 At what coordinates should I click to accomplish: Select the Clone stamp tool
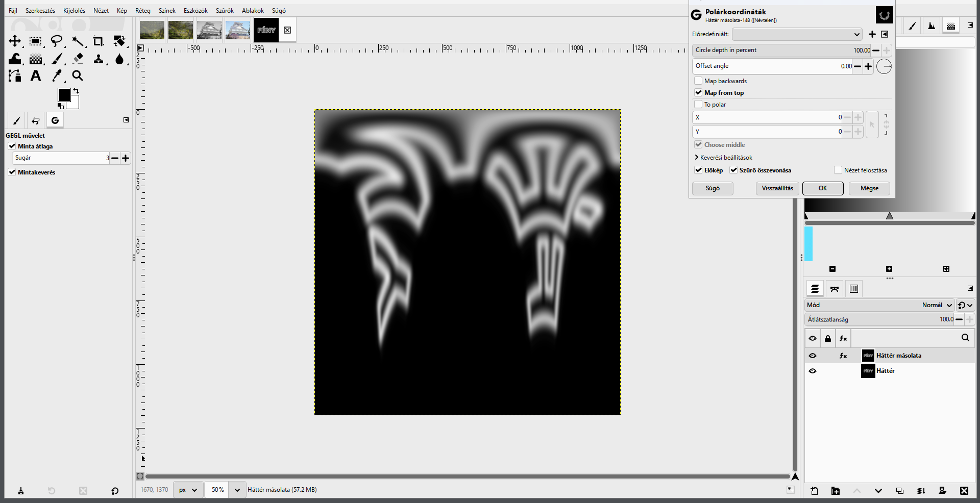point(98,59)
